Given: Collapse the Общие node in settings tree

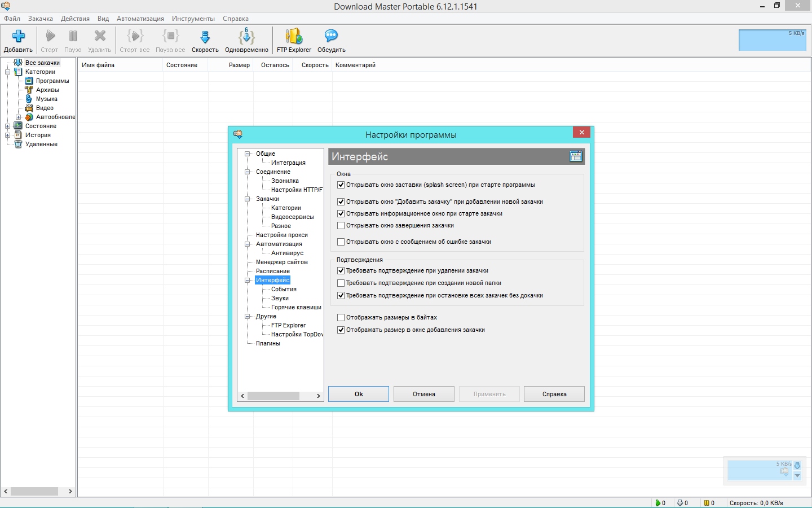Looking at the screenshot, I should pos(247,154).
